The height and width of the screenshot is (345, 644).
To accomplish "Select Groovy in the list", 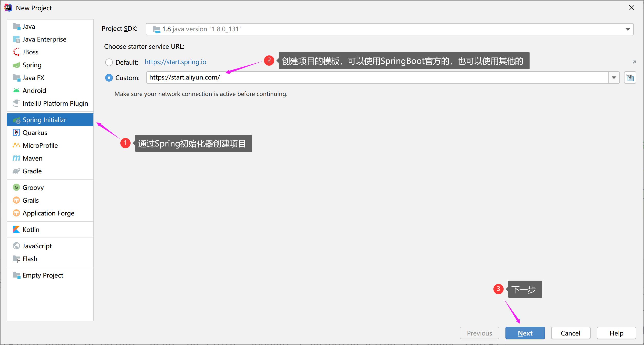I will [50, 188].
